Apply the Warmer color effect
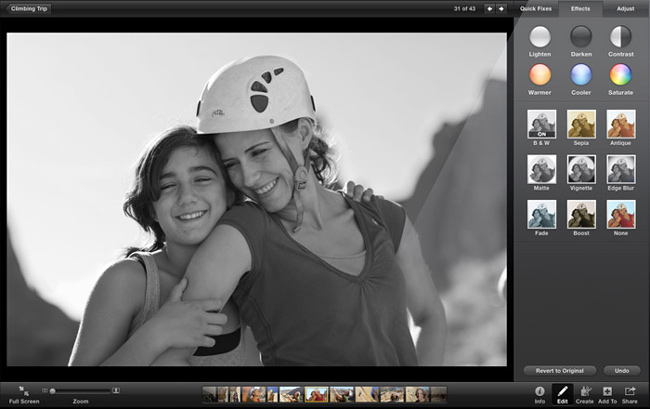 540,75
